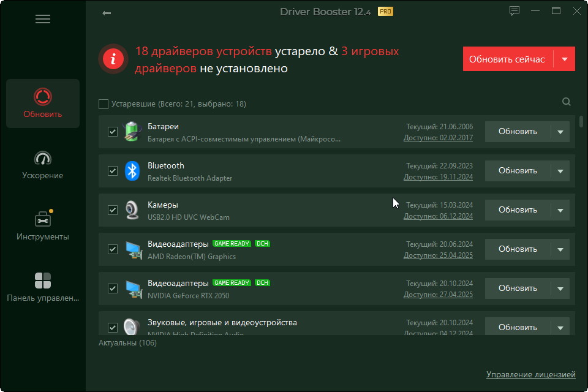Click the GAME READY badge on AMD Radeon
588x392 pixels.
tap(232, 243)
